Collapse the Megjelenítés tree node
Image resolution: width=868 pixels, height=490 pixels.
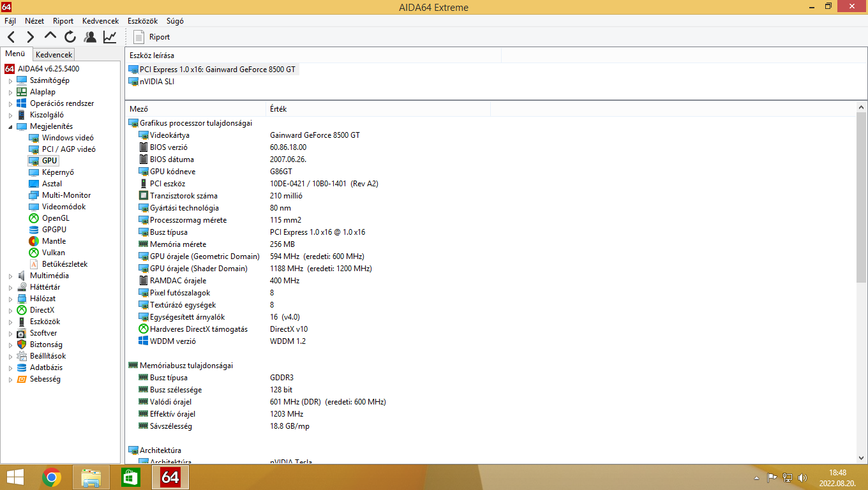point(10,126)
